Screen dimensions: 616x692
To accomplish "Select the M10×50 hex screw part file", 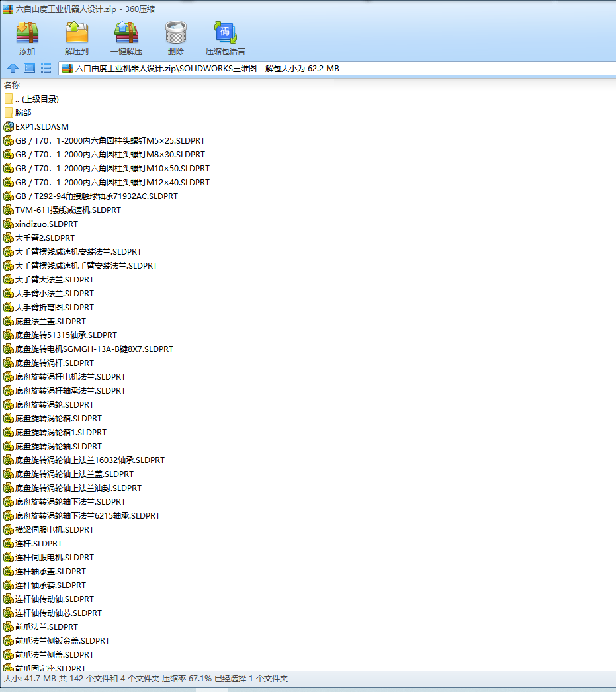I will point(107,169).
